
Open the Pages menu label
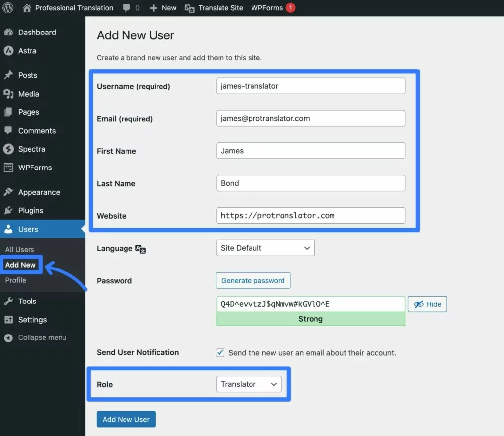pos(29,112)
